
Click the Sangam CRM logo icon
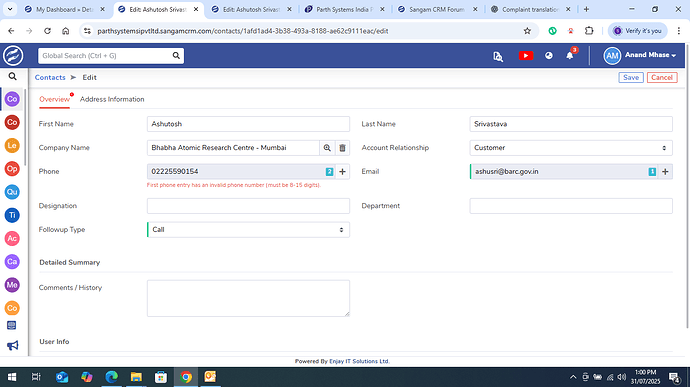pos(13,56)
